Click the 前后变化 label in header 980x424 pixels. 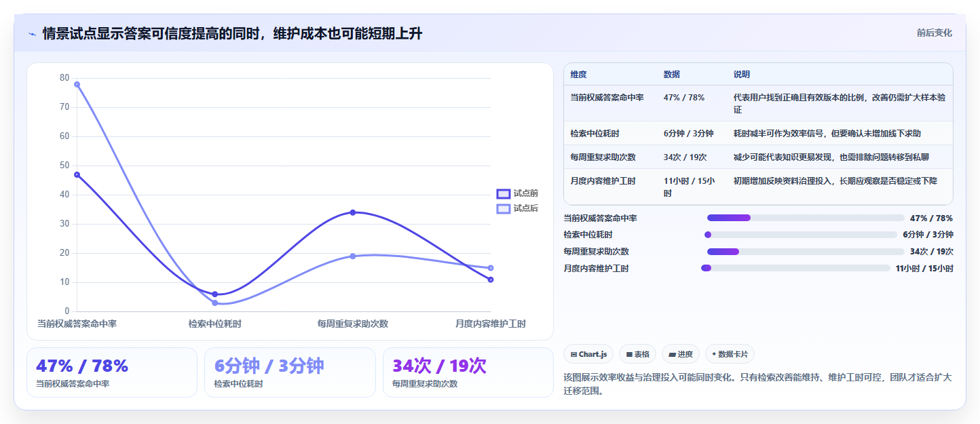pyautogui.click(x=934, y=33)
